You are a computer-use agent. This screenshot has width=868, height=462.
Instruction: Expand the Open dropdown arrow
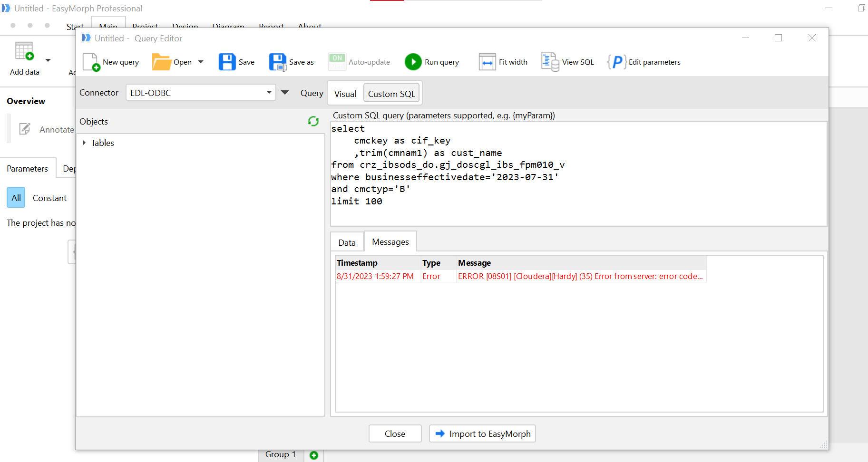[x=201, y=62]
